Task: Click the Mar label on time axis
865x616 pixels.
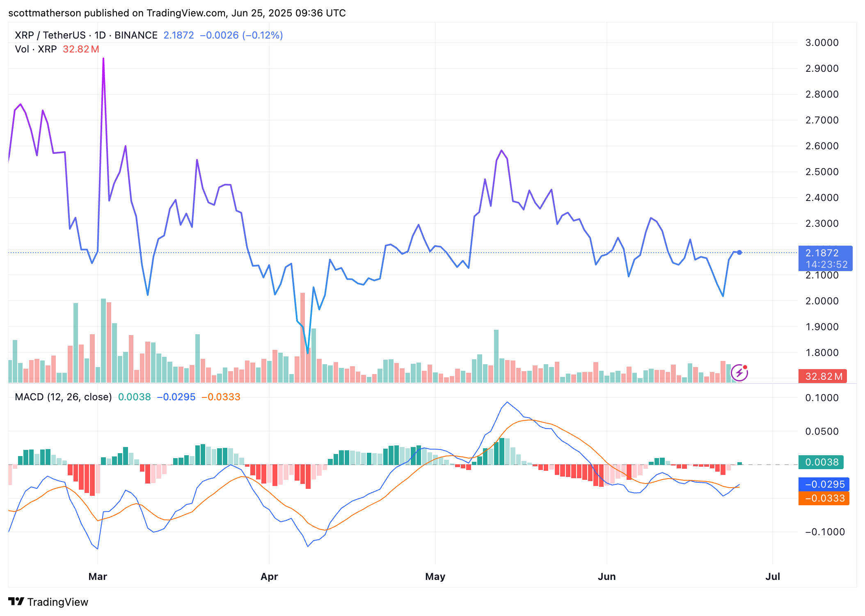Action: pos(98,577)
